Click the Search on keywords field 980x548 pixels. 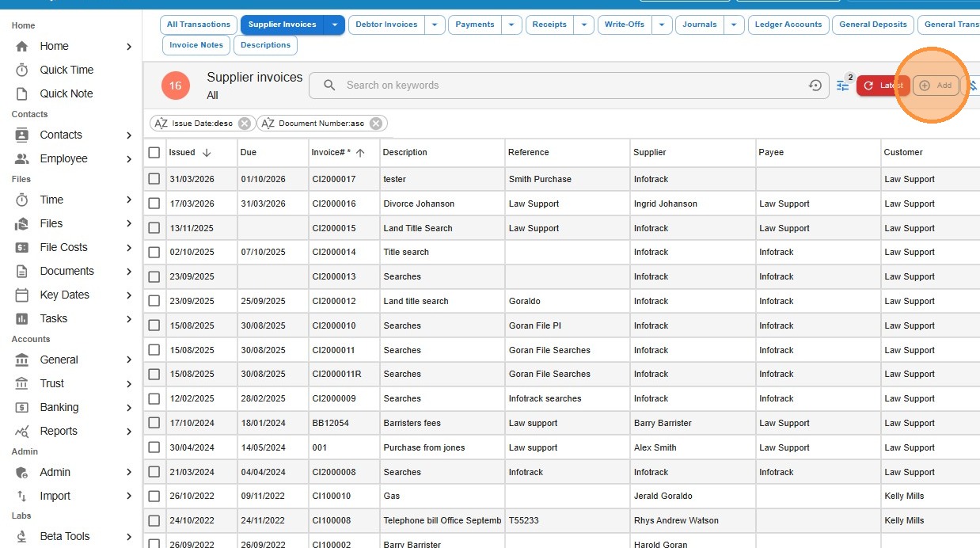pos(570,86)
